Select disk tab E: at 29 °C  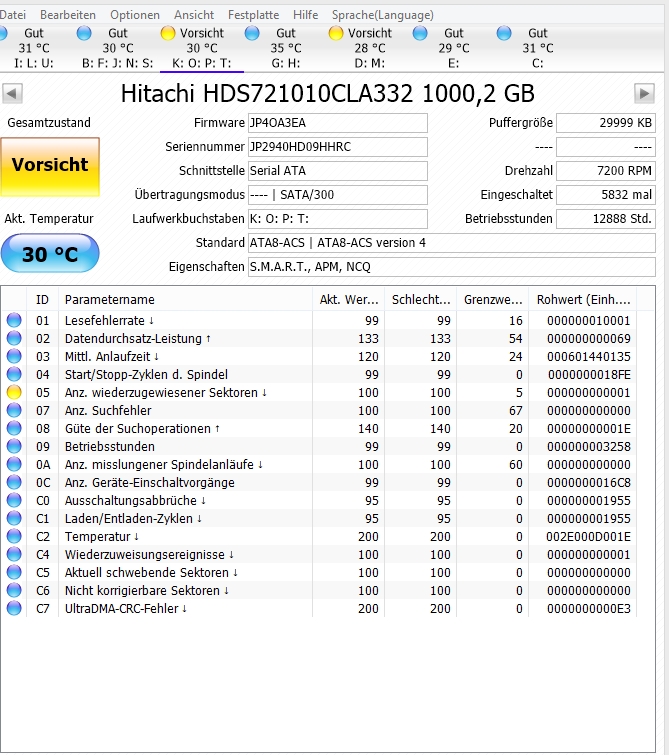(x=454, y=48)
